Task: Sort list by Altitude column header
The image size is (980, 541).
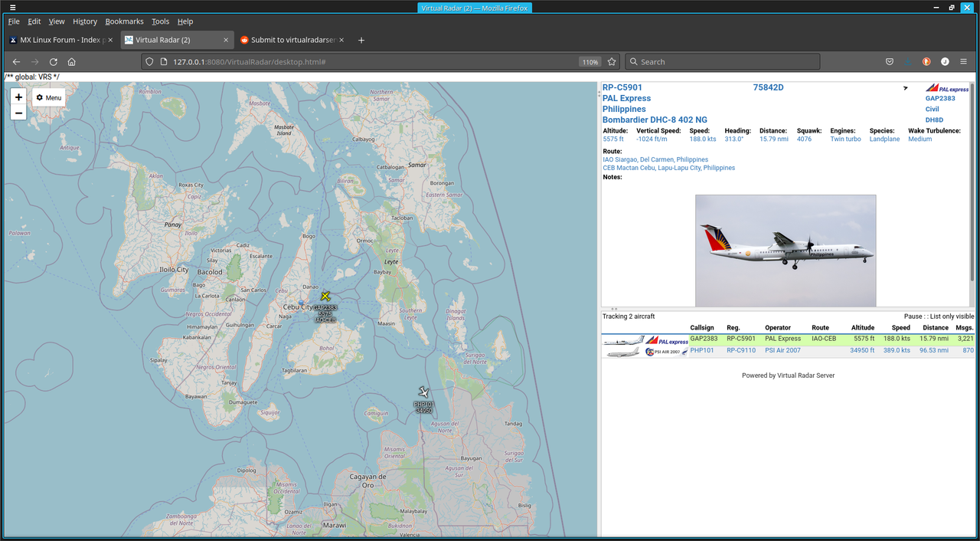Action: (863, 328)
